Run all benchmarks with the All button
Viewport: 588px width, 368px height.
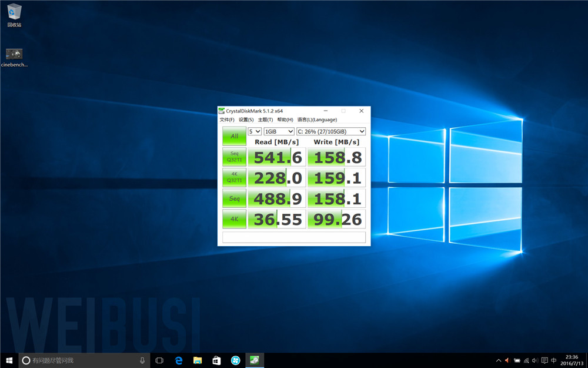click(x=234, y=136)
